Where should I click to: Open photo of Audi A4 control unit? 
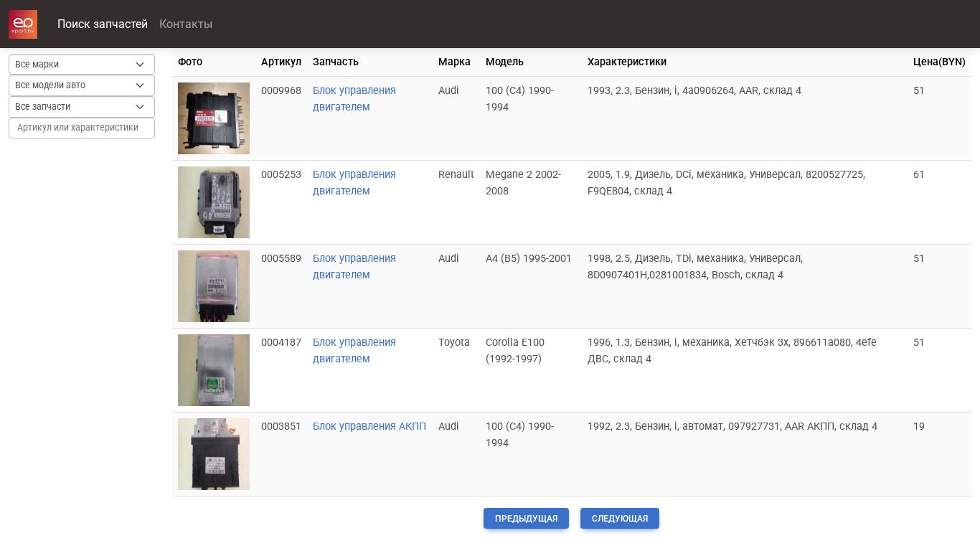214,286
